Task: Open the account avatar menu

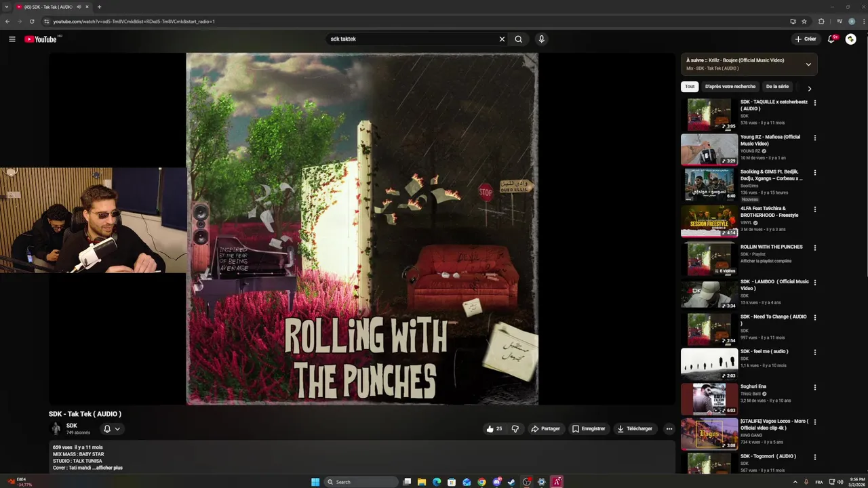Action: point(850,39)
